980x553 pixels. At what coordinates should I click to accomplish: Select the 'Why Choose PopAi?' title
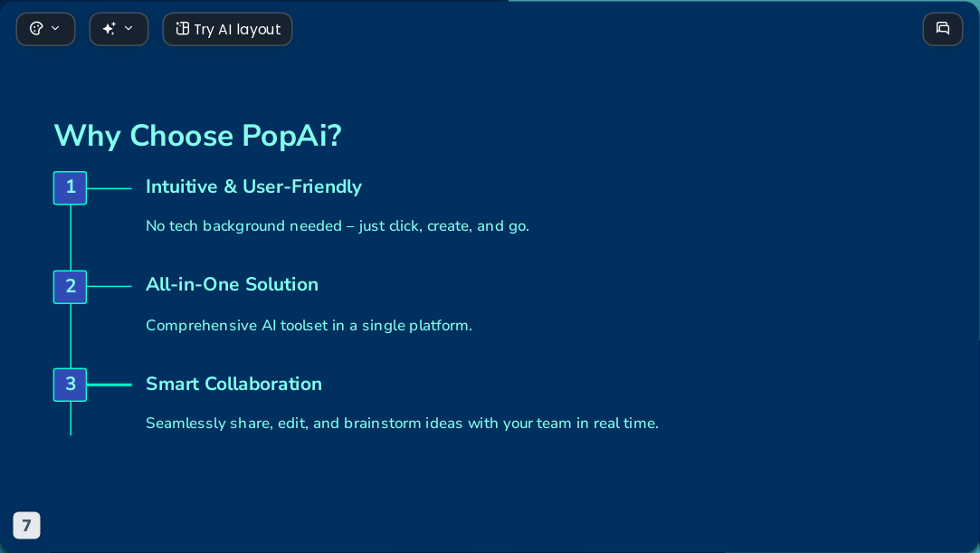[197, 136]
